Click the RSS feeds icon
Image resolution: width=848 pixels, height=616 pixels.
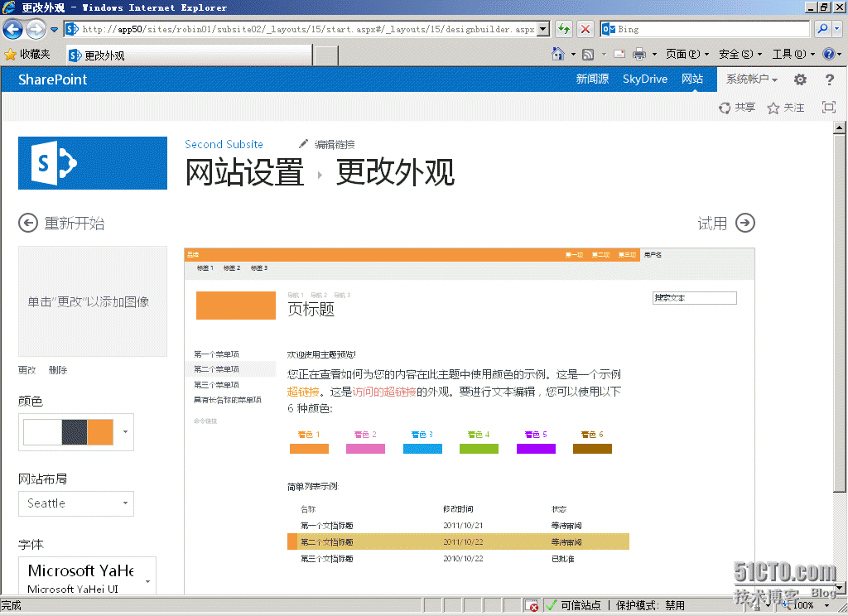[588, 54]
